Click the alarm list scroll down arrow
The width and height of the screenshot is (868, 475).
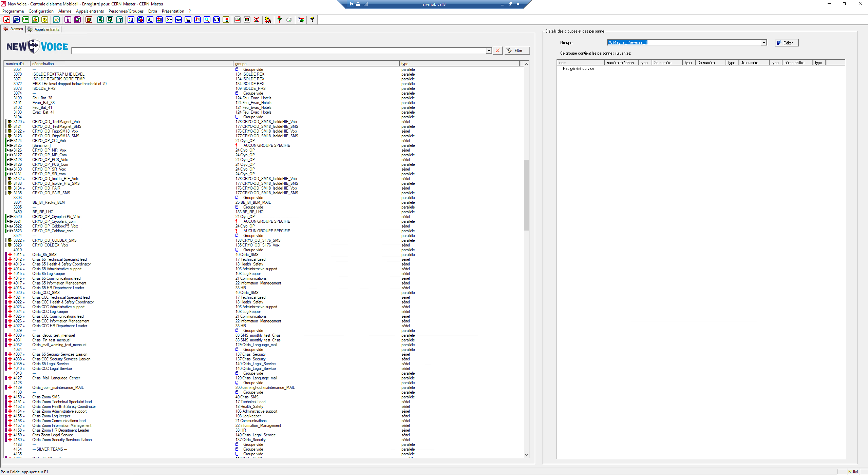pyautogui.click(x=526, y=455)
